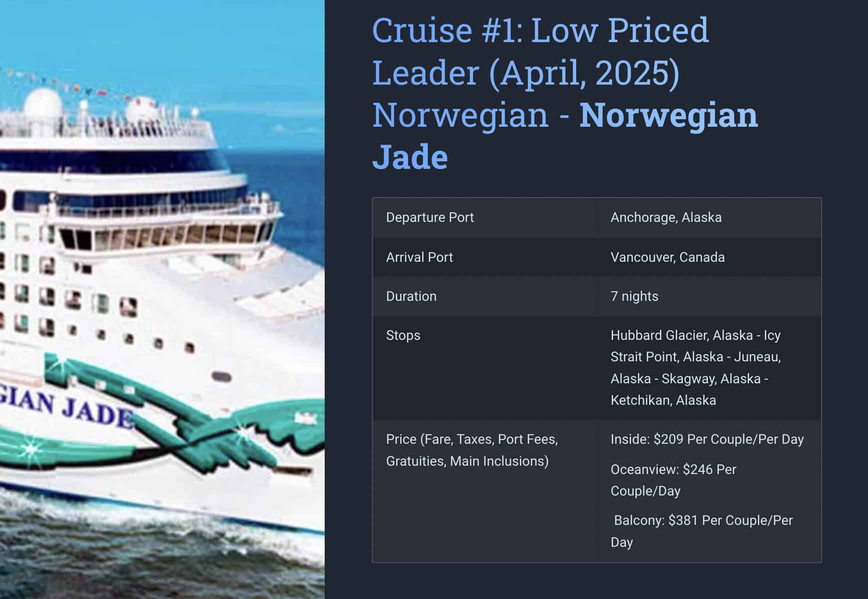This screenshot has height=599, width=868.
Task: Click the 'Vancouver, Canada' table value
Action: 667,257
